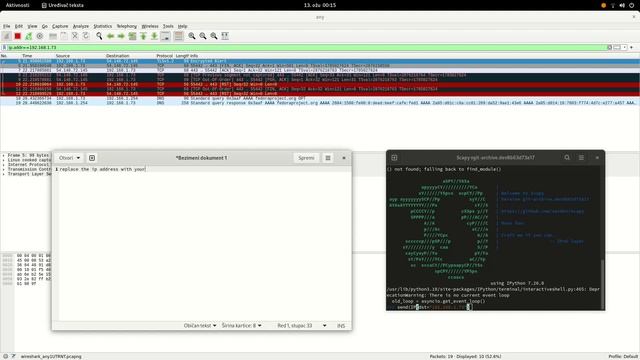Go back to previous packet arrow
The height and width of the screenshot is (360, 640).
point(110,36)
